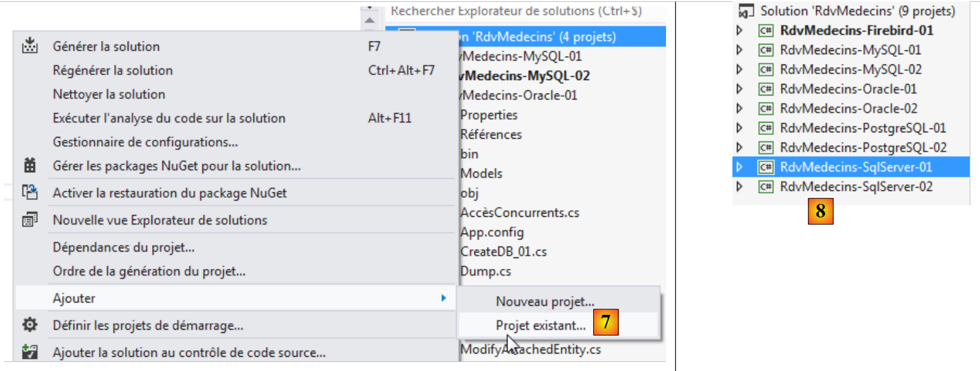Expand the RdvMedecins-SqlServer-02 project node
Screen dimensions: 980x371
click(x=740, y=186)
